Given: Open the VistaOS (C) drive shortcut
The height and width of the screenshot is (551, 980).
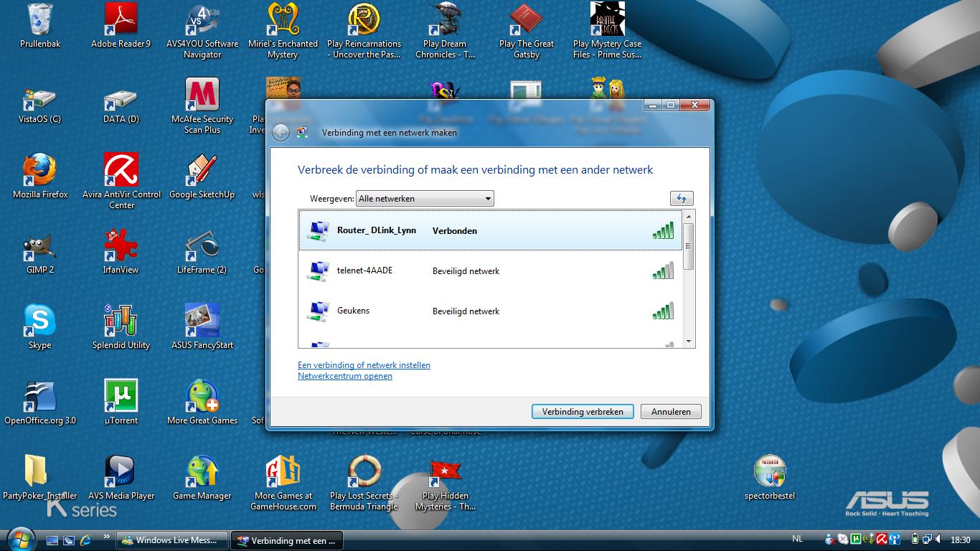Looking at the screenshot, I should click(x=39, y=105).
